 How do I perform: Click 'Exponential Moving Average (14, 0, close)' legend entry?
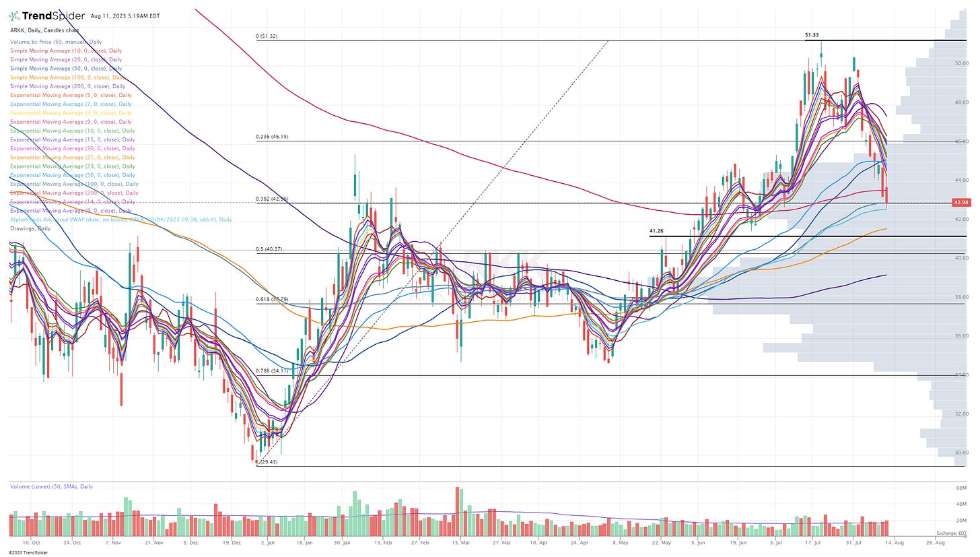click(x=72, y=201)
